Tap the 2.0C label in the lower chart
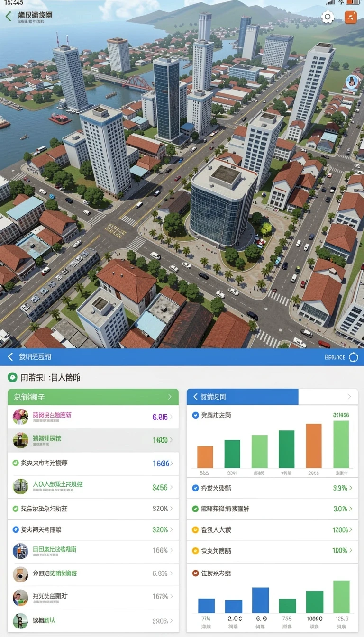The image size is (364, 637). [x=234, y=619]
